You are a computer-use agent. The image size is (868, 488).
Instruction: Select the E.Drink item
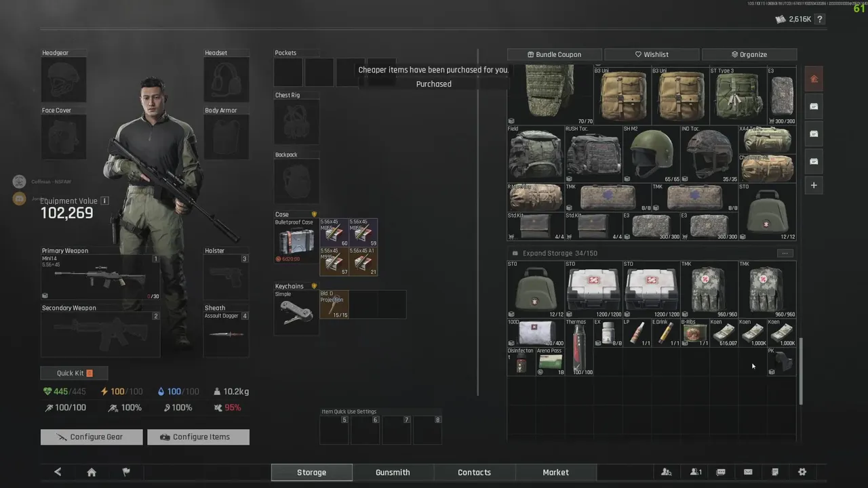[666, 333]
